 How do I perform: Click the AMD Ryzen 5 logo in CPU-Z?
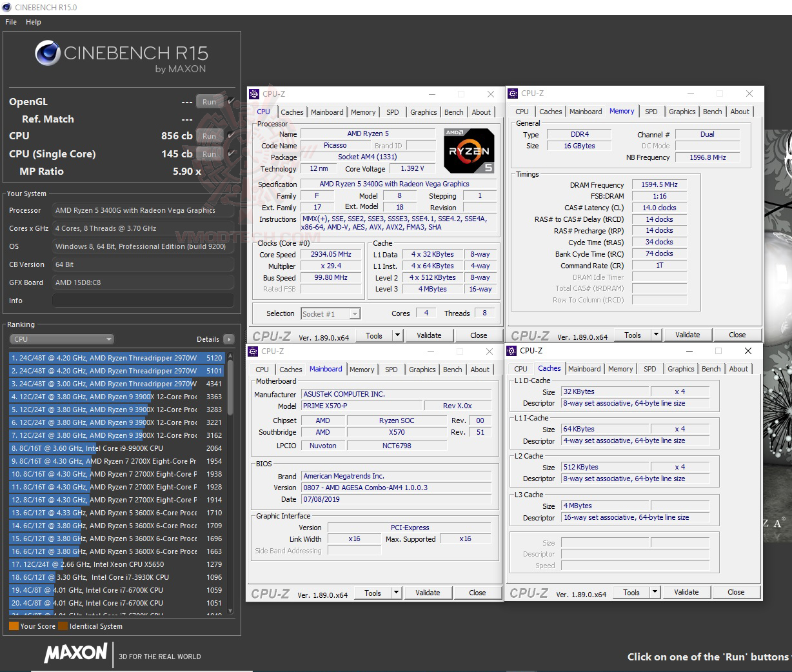click(x=469, y=151)
